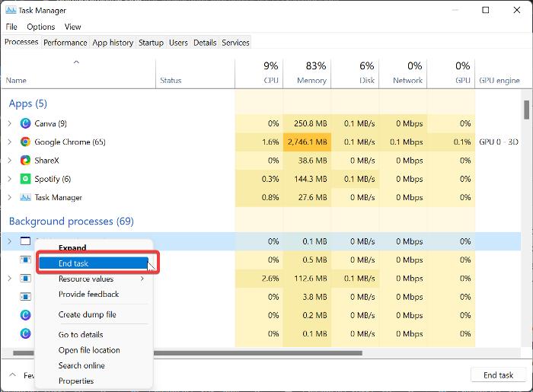This screenshot has width=533, height=392.
Task: Switch to the Performance tab
Action: pos(65,43)
